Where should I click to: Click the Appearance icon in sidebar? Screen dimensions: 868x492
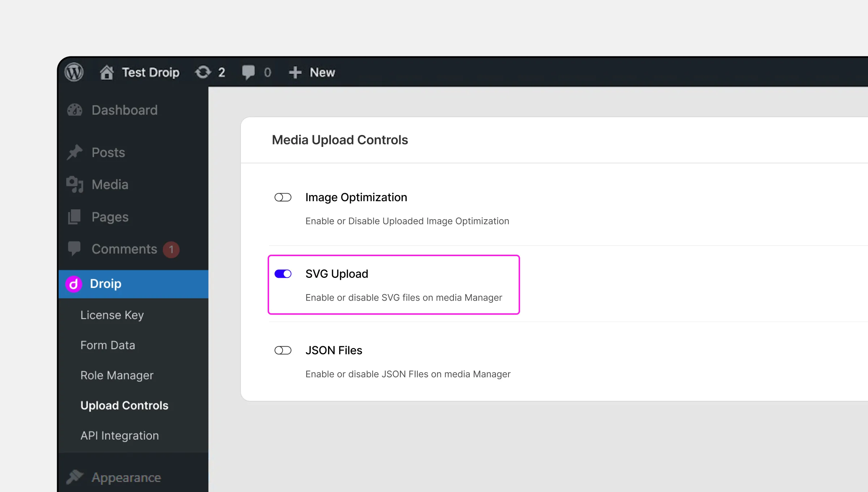(x=75, y=477)
